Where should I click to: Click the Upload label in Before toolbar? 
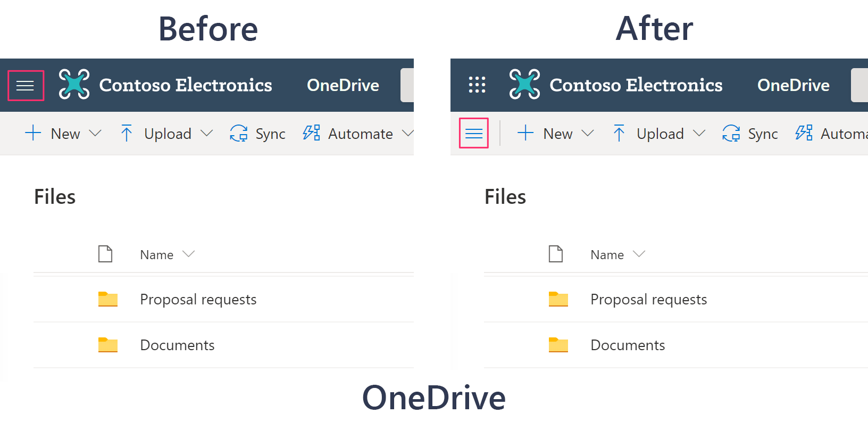click(x=168, y=134)
